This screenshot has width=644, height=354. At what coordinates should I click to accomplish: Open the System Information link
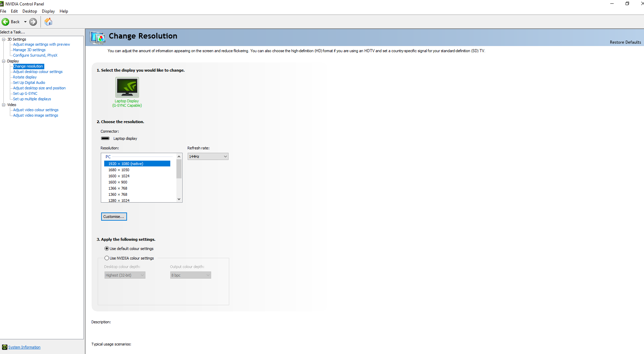pyautogui.click(x=24, y=347)
